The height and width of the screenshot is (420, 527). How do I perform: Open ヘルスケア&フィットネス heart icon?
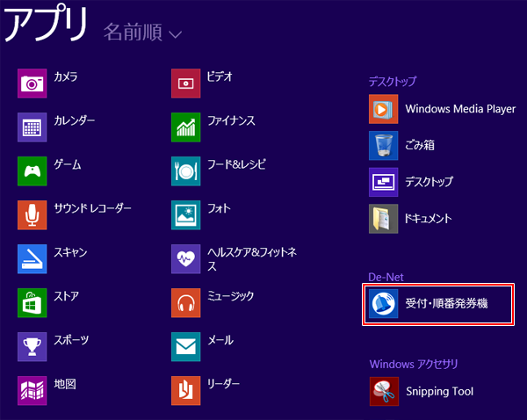[x=186, y=259]
